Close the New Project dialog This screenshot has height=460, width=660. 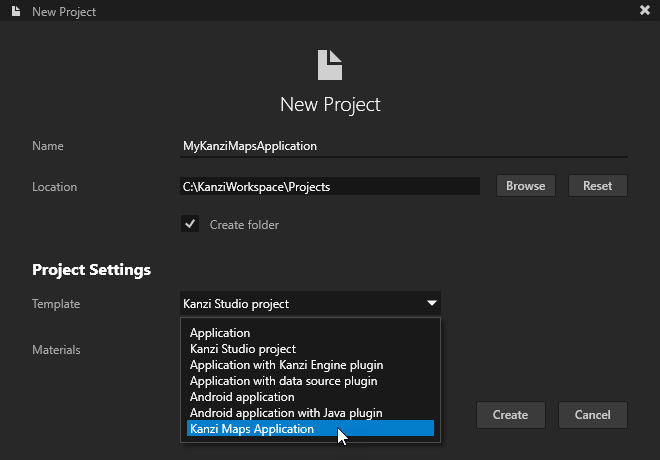click(x=644, y=10)
